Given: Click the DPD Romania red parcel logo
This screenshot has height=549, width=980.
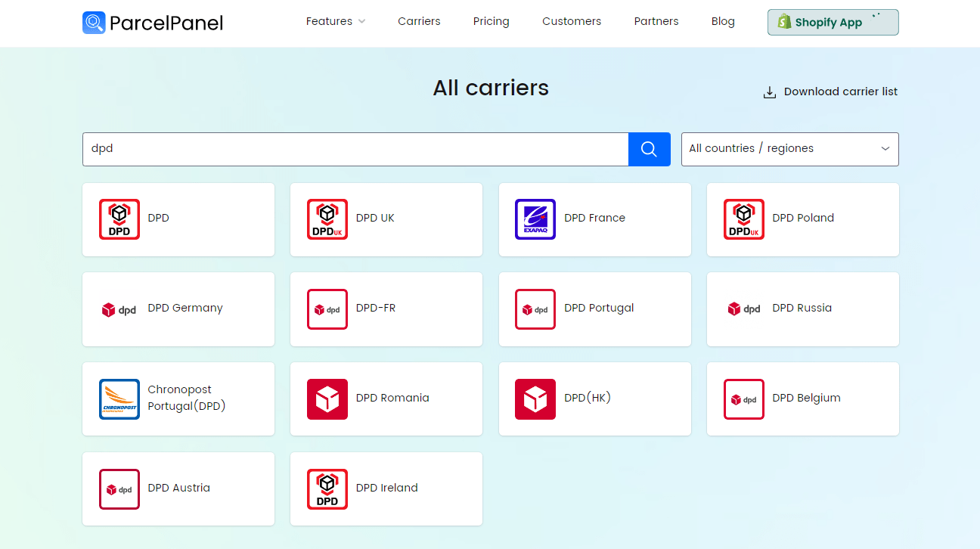Looking at the screenshot, I should pyautogui.click(x=327, y=399).
